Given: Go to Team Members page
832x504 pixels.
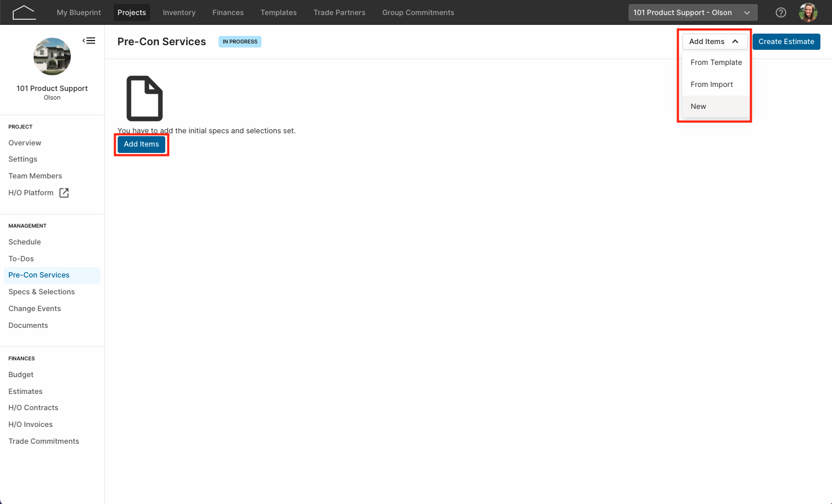Looking at the screenshot, I should pos(35,176).
